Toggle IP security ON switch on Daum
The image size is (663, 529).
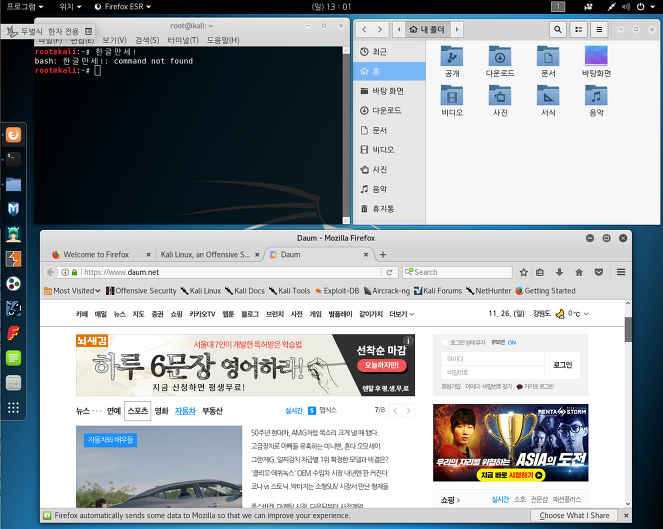point(512,343)
